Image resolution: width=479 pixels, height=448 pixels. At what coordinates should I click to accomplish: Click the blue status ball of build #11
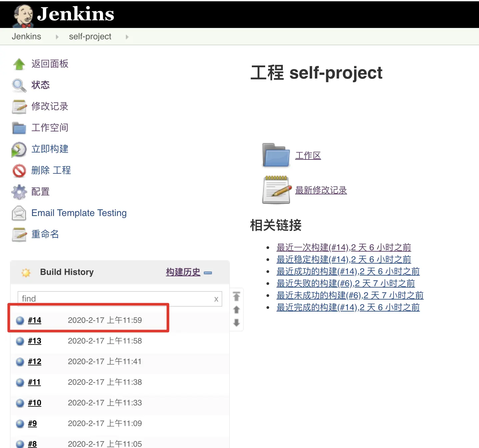(20, 382)
